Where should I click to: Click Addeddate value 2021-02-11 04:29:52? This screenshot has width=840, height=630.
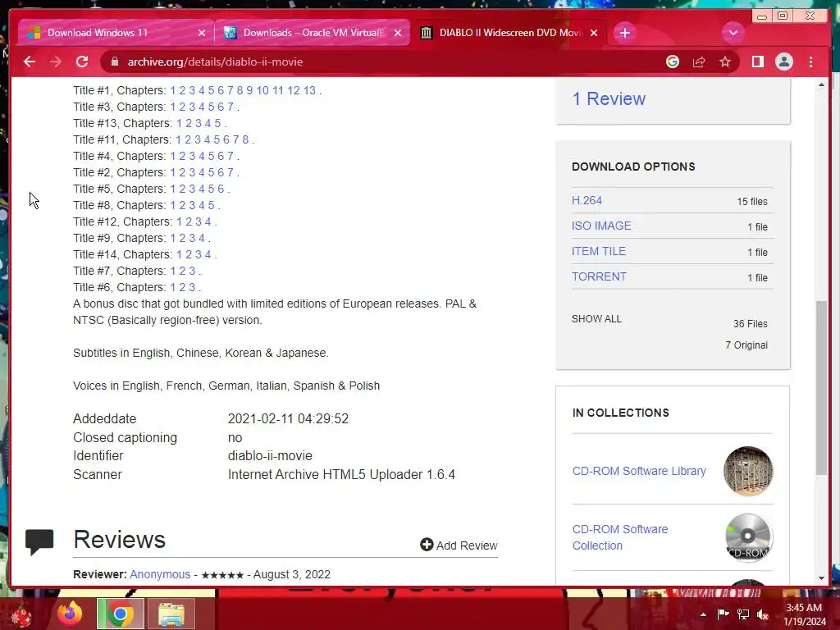point(288,419)
